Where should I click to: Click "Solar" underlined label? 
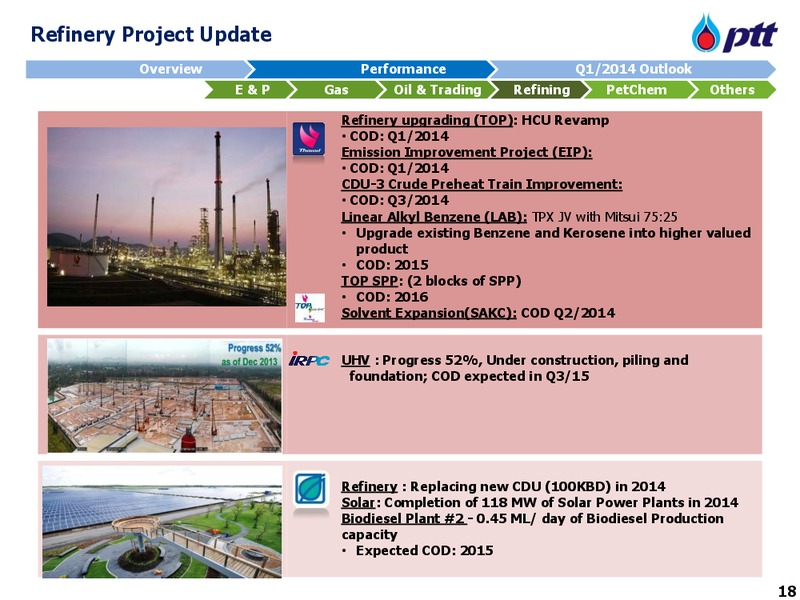coord(358,503)
